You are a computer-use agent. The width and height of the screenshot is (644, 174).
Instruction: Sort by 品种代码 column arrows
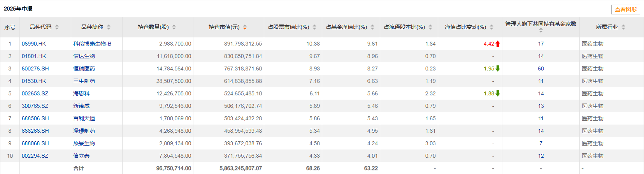[x=57, y=27]
